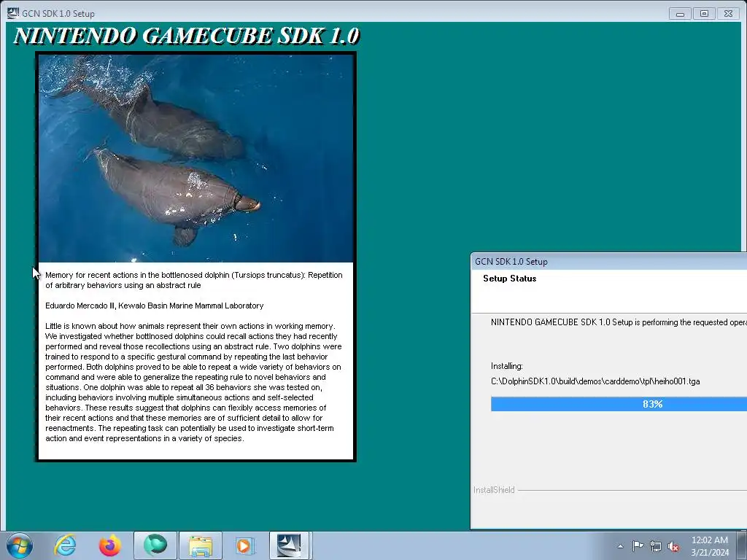Open the green globe taskbar application
Screen dimensions: 747x560
(x=155, y=545)
